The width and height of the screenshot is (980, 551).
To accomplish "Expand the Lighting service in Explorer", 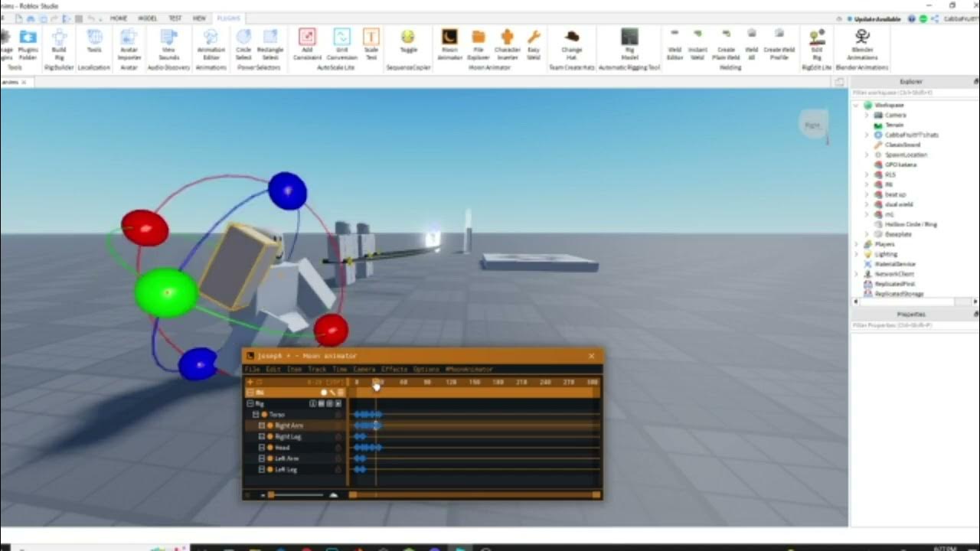I will 857,254.
